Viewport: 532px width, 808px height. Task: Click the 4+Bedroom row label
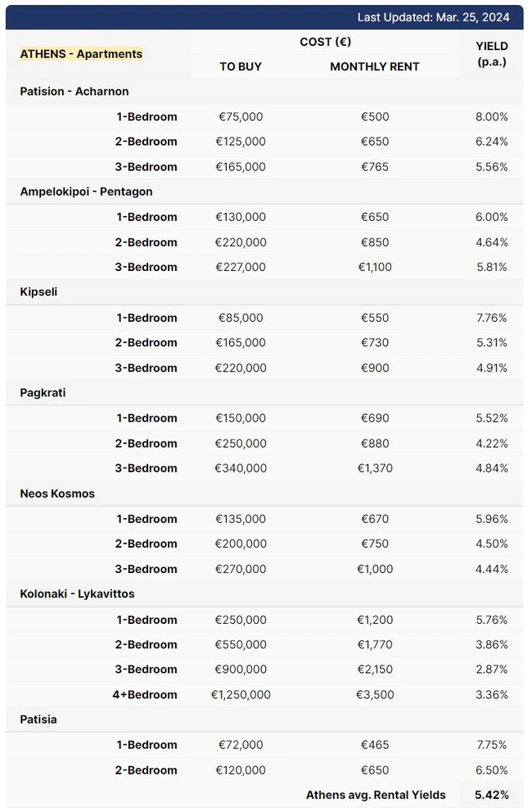[145, 694]
